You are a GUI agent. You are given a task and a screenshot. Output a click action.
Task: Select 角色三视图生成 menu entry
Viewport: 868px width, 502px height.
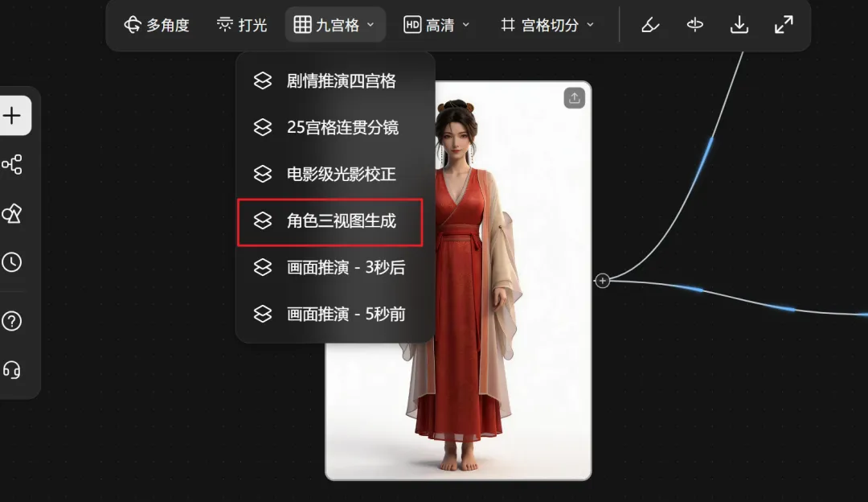pos(330,221)
